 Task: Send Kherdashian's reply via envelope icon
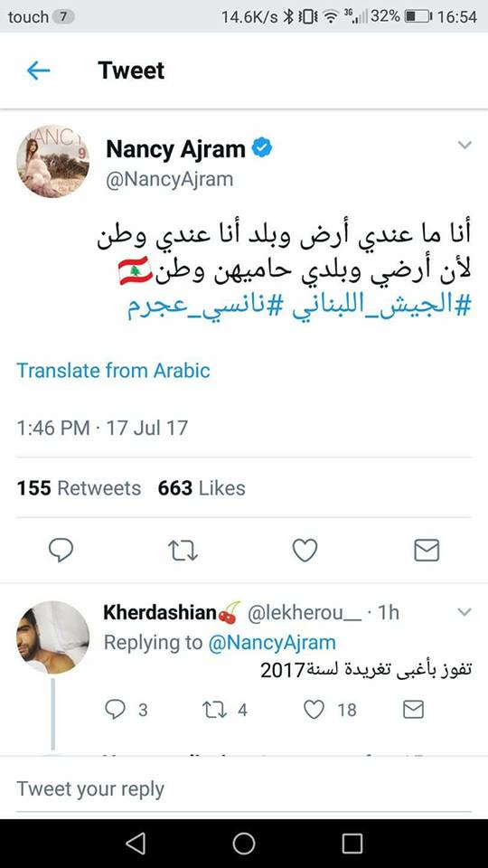point(413,709)
